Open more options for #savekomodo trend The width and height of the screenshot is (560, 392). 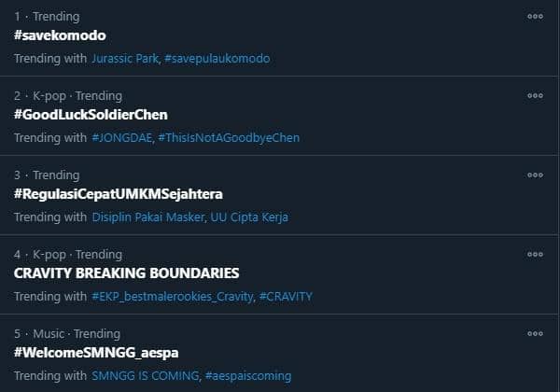(x=535, y=17)
